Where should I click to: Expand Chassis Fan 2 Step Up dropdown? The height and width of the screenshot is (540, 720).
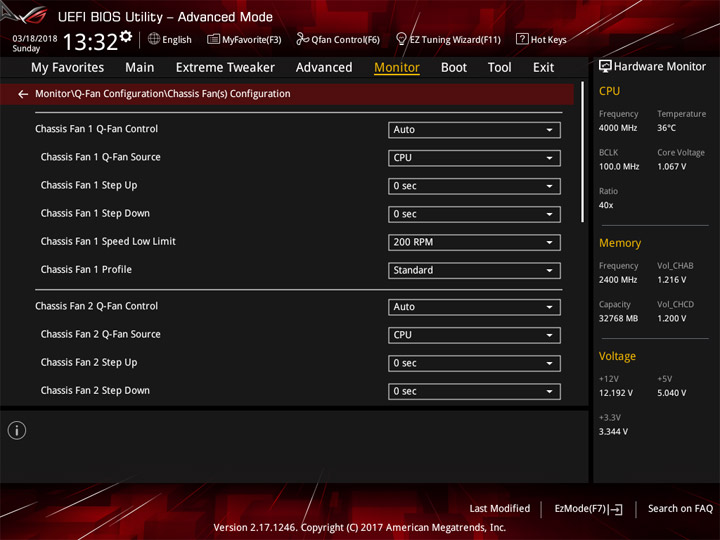tap(474, 363)
